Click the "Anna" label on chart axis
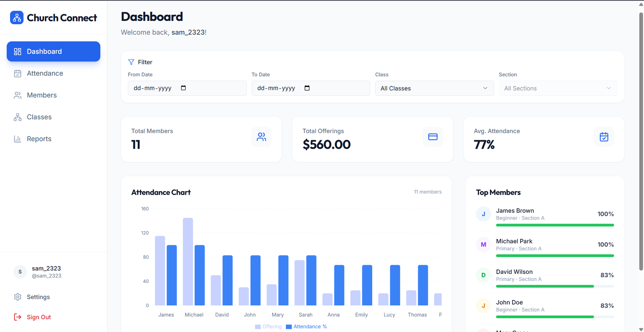Screen dimensions: 644x332 pyautogui.click(x=334, y=315)
